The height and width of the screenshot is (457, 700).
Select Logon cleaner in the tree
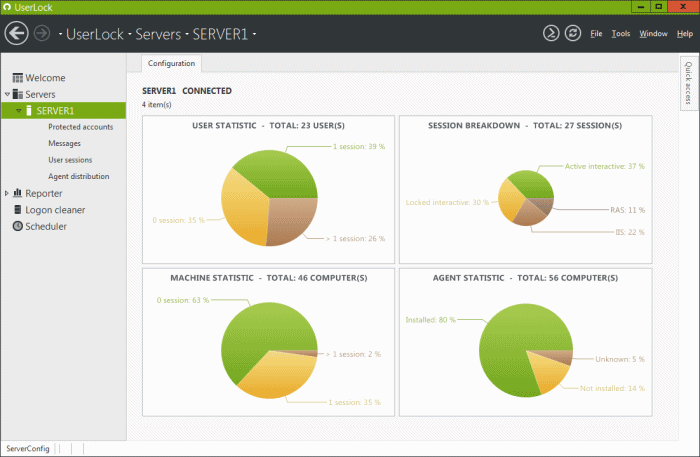(55, 210)
